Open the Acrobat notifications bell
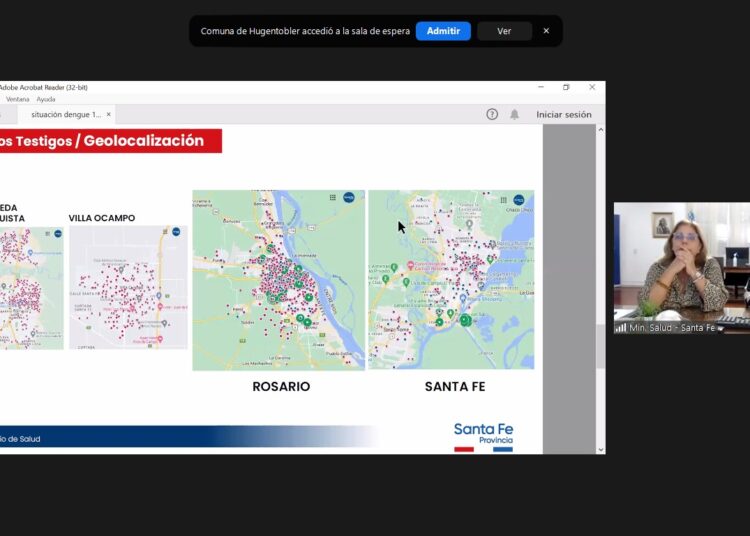750x536 pixels. pyautogui.click(x=514, y=114)
